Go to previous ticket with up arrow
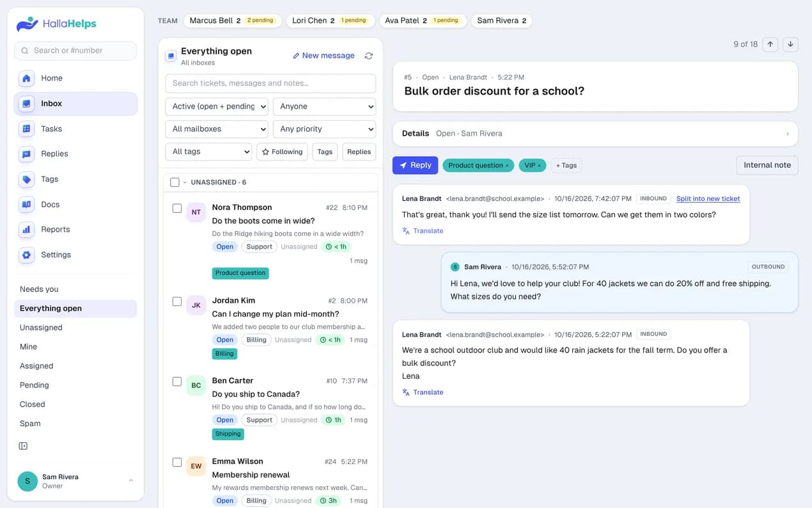 tap(770, 44)
